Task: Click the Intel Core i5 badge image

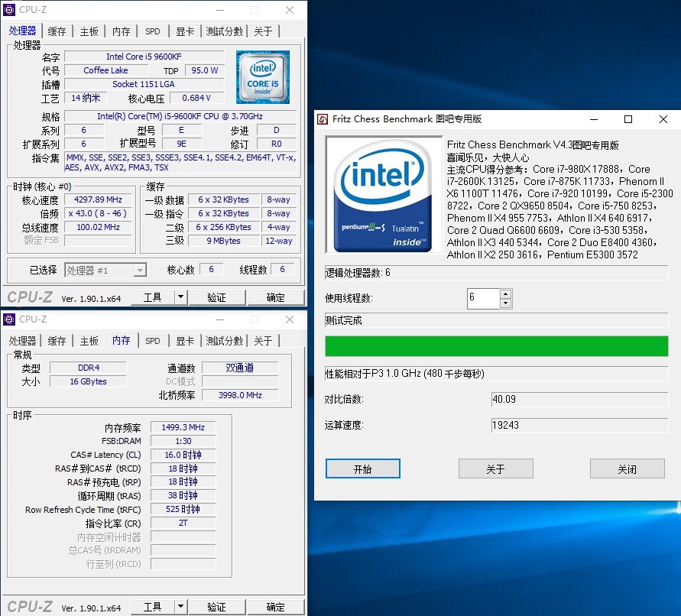Action: pyautogui.click(x=263, y=78)
